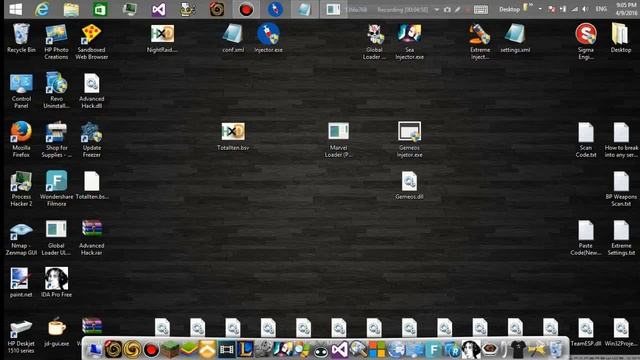The image size is (640, 360).
Task: Open the Windows Start button
Action: point(16,9)
